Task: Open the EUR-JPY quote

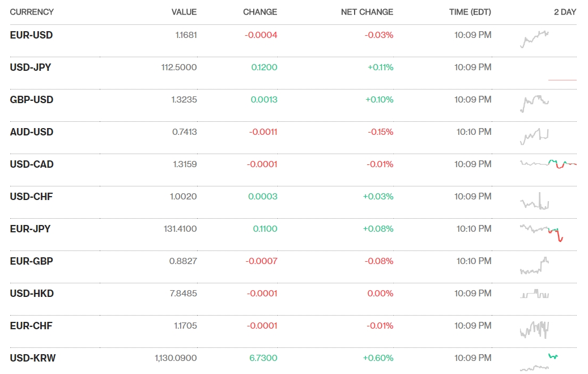Action: click(x=30, y=229)
